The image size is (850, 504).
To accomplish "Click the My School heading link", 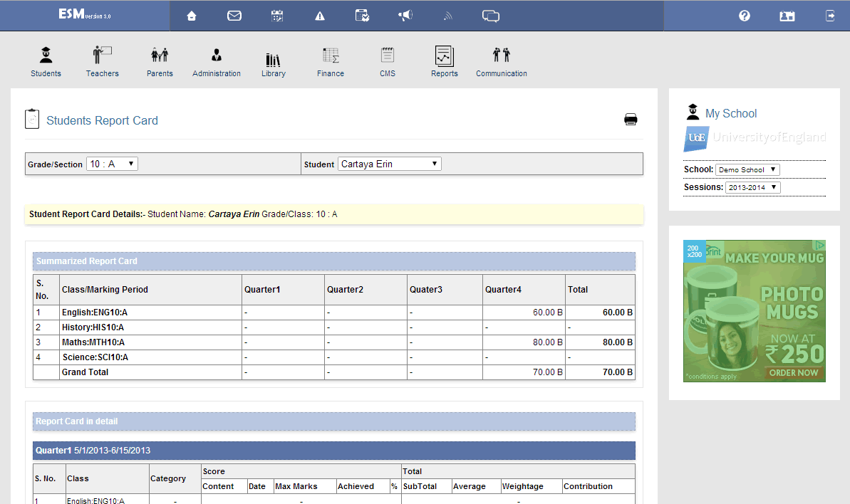I will [731, 114].
